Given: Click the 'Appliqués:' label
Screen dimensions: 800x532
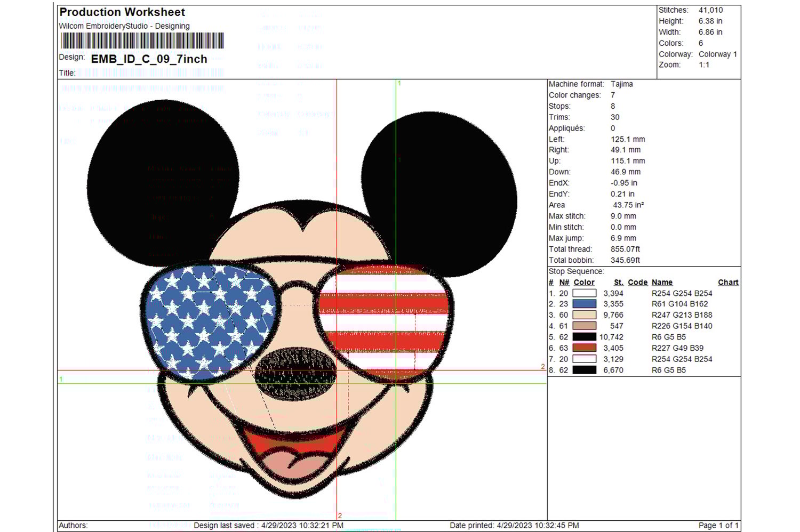Looking at the screenshot, I should [567, 128].
